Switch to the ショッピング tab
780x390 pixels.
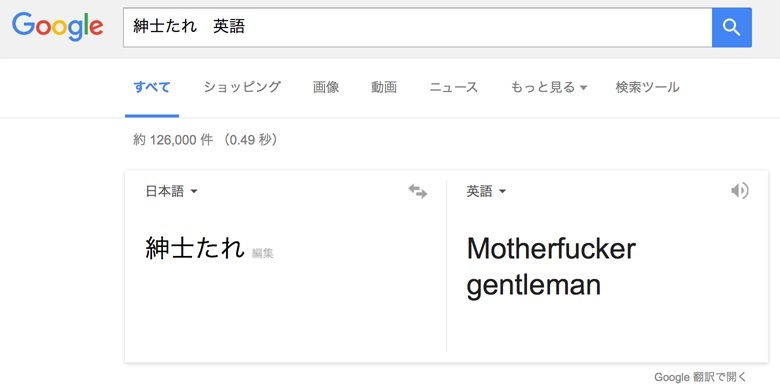pyautogui.click(x=242, y=88)
